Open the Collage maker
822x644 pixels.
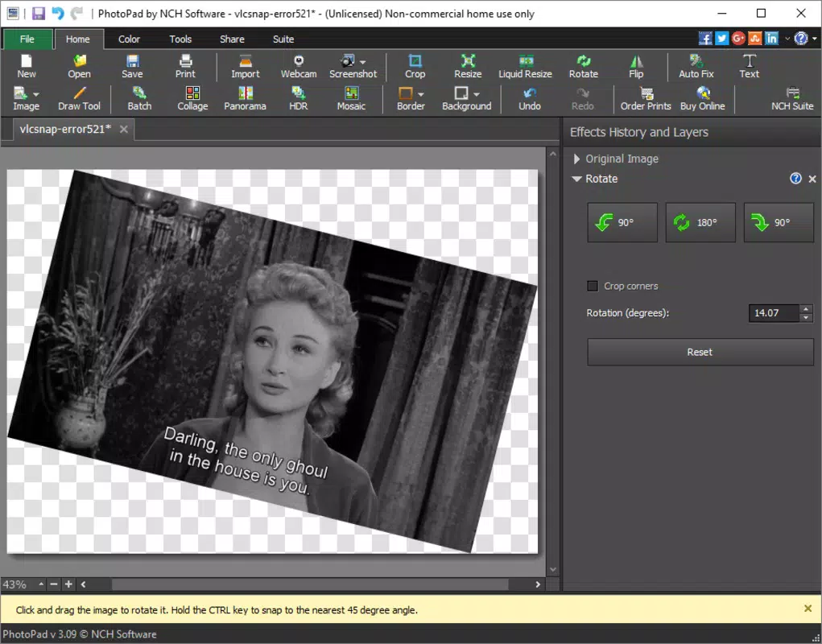coord(192,98)
